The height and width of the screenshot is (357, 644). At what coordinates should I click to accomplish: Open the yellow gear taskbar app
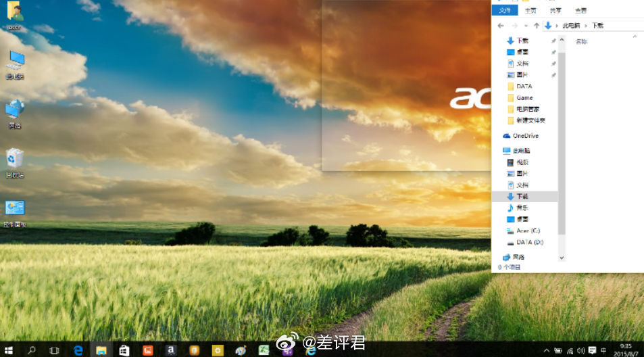(218, 350)
